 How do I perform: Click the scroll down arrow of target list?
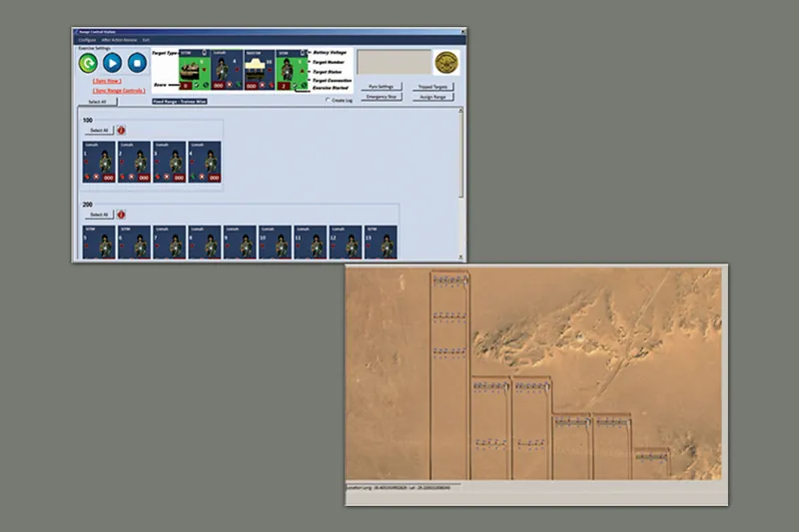(x=460, y=258)
